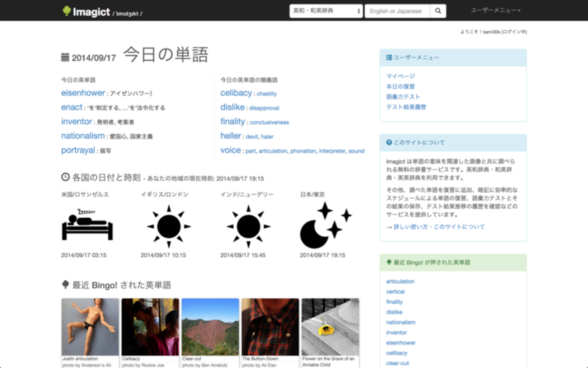The width and height of the screenshot is (588, 368).
Task: Click 本日の復習 in the sidebar
Action: pyautogui.click(x=400, y=86)
